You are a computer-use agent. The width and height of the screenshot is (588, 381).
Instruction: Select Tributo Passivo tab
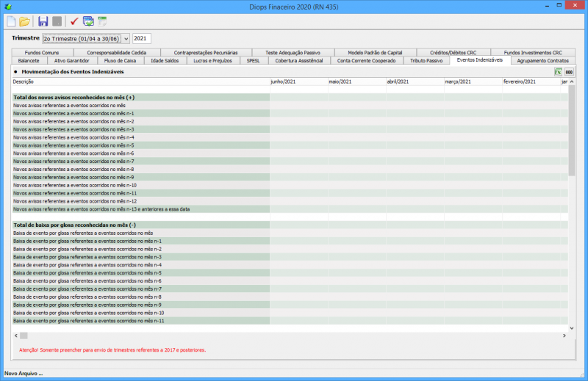[x=426, y=61]
